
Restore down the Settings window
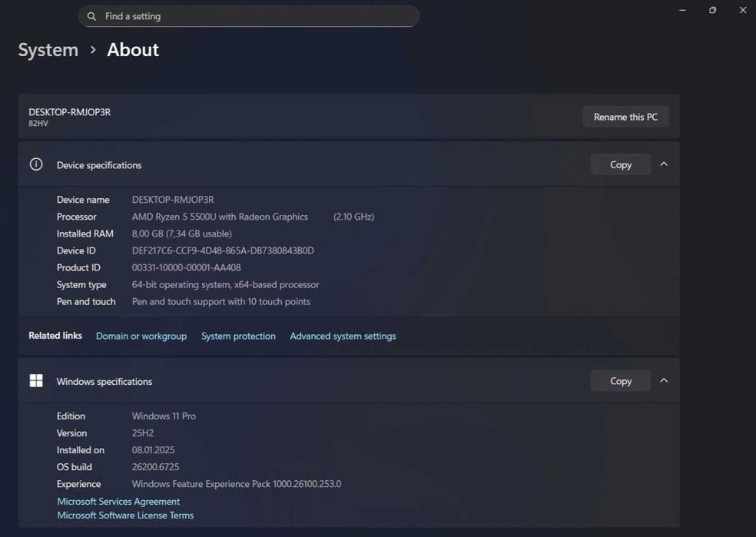pos(713,10)
